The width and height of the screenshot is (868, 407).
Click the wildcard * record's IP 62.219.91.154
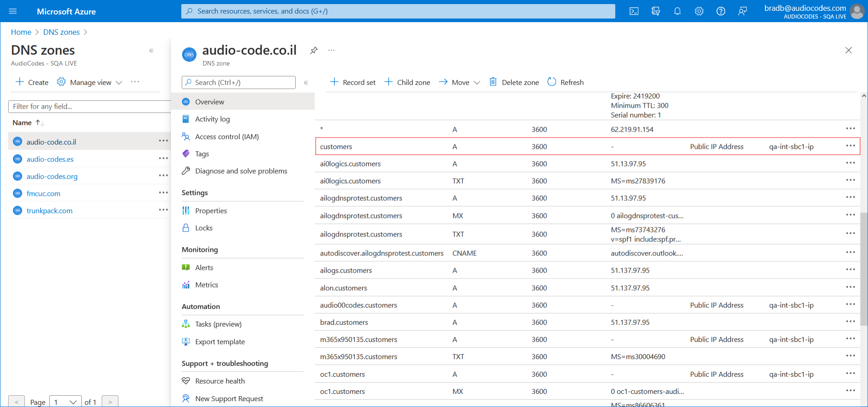(x=632, y=129)
